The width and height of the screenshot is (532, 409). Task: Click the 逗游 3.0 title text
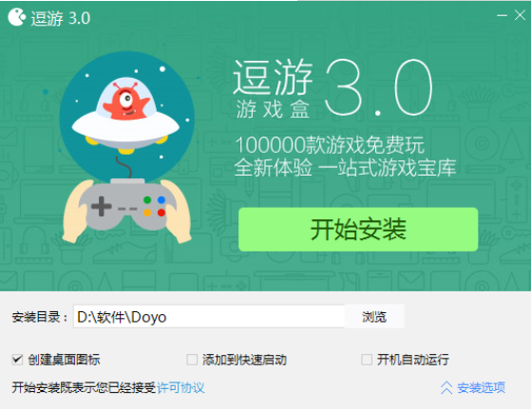(x=61, y=18)
